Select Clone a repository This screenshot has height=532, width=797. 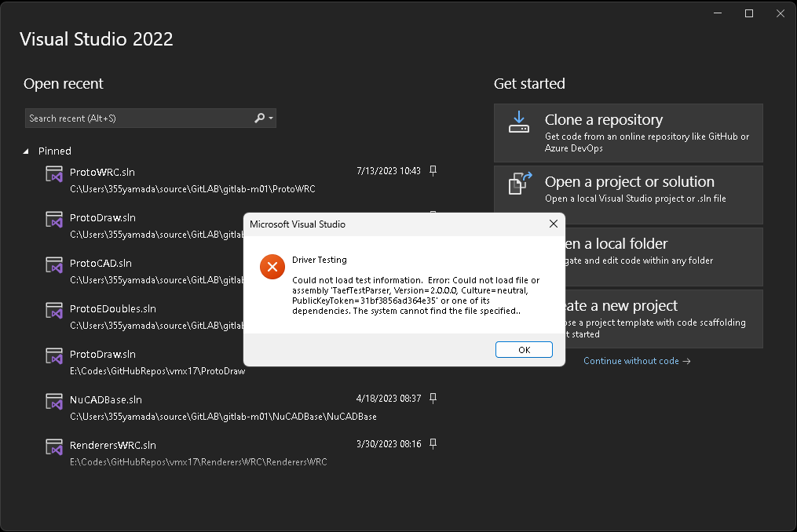628,133
